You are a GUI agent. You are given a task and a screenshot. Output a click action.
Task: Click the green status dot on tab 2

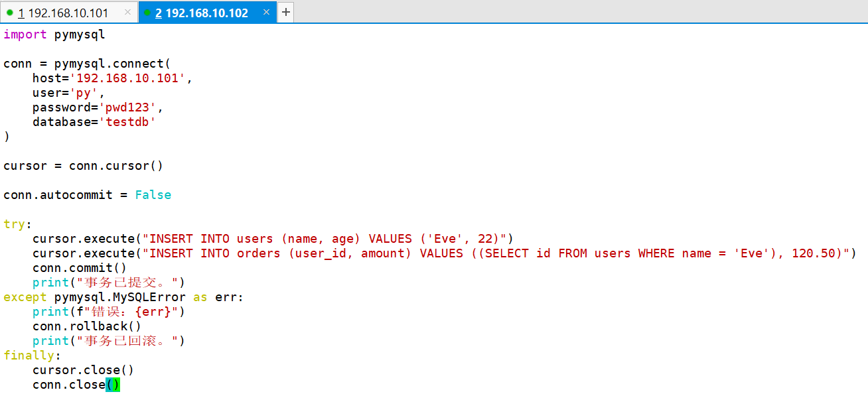click(x=147, y=13)
